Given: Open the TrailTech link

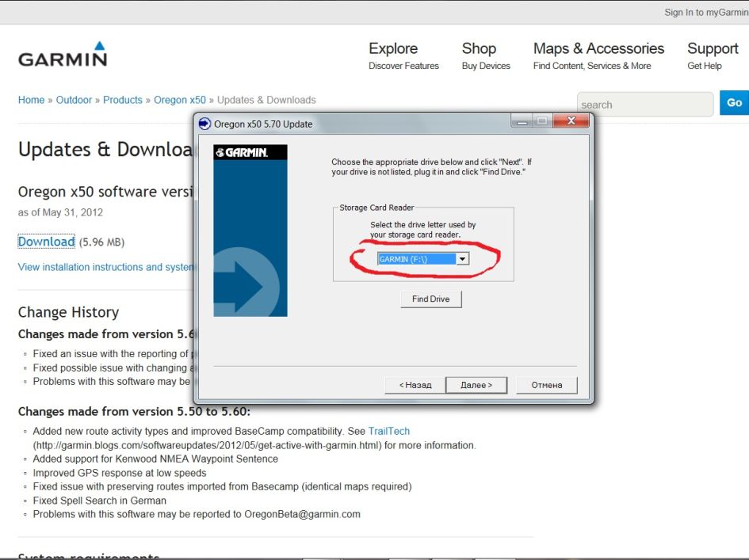Looking at the screenshot, I should click(x=389, y=431).
